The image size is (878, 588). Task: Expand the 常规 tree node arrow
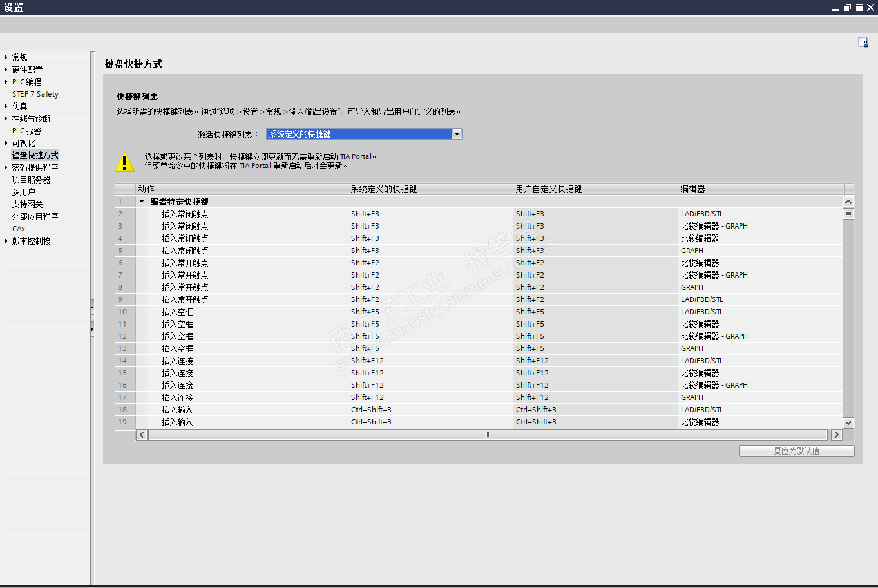click(x=6, y=57)
